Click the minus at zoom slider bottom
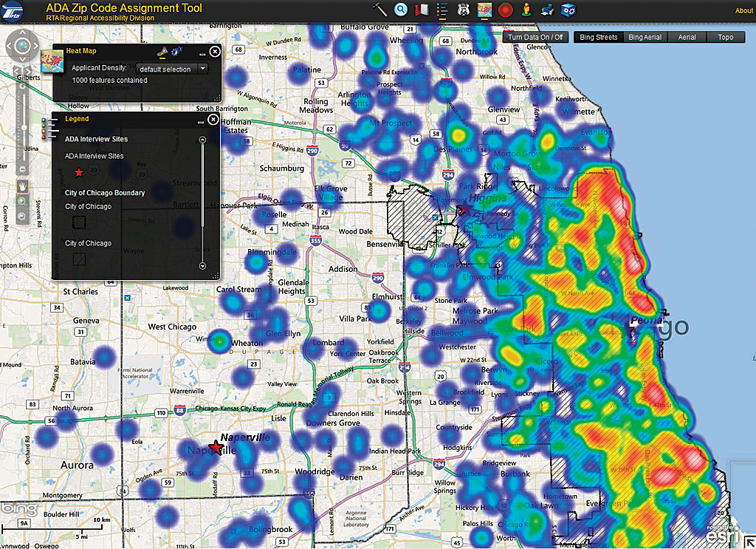 pyautogui.click(x=22, y=169)
